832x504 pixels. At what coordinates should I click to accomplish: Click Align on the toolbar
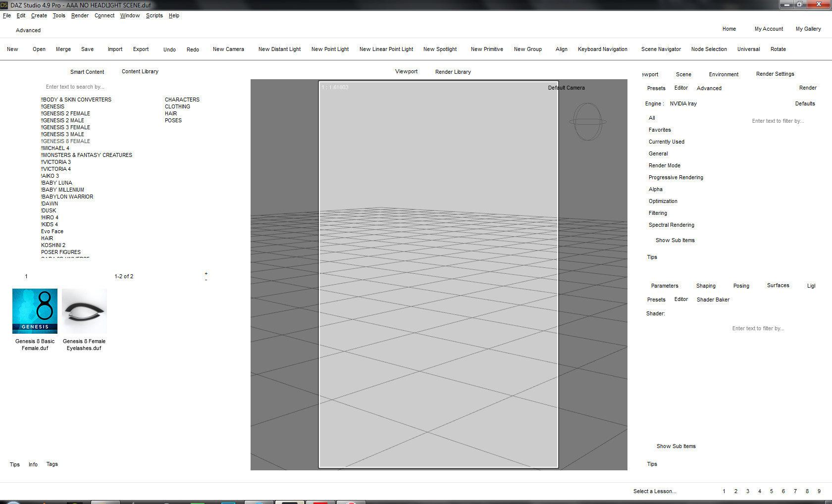click(x=562, y=49)
